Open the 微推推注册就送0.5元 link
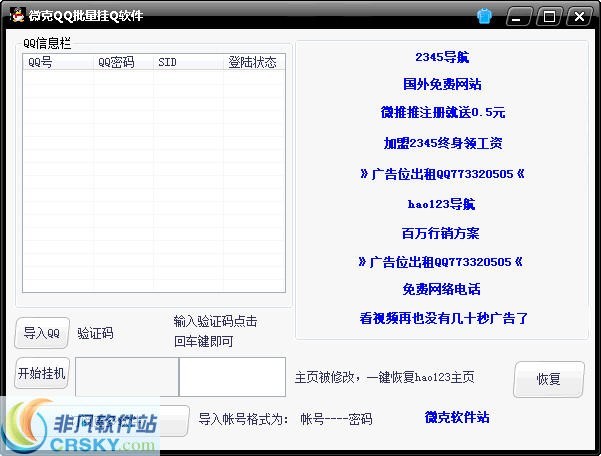This screenshot has height=456, width=601. 443,112
